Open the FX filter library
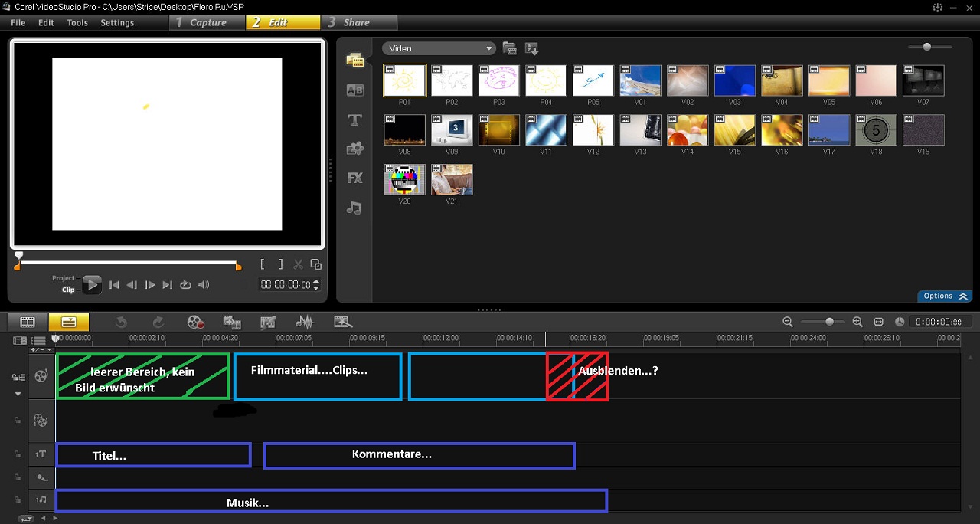 click(354, 178)
